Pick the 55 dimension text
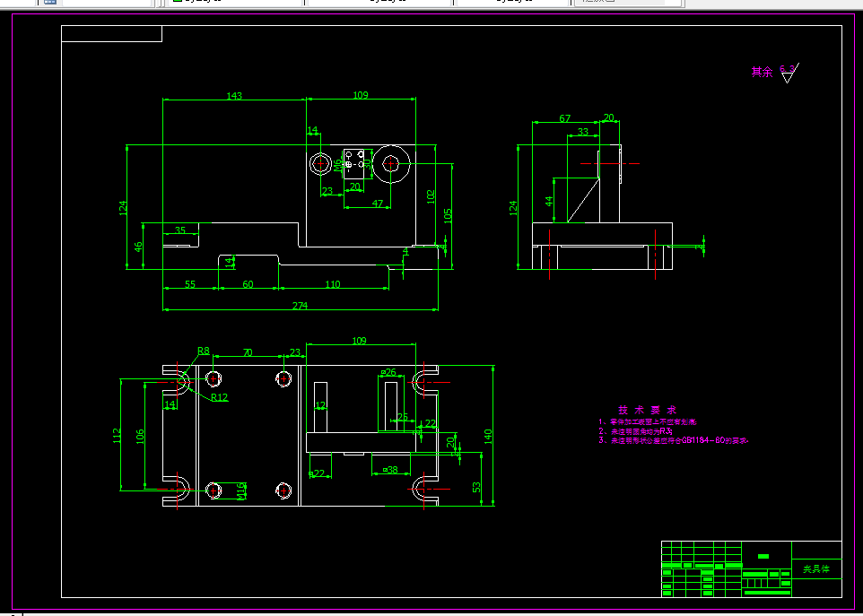The image size is (863, 616). (190, 284)
